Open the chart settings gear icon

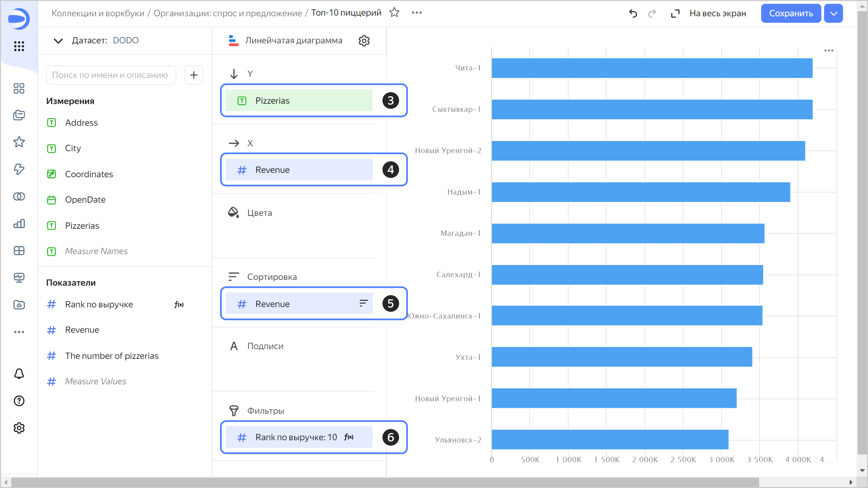point(364,41)
